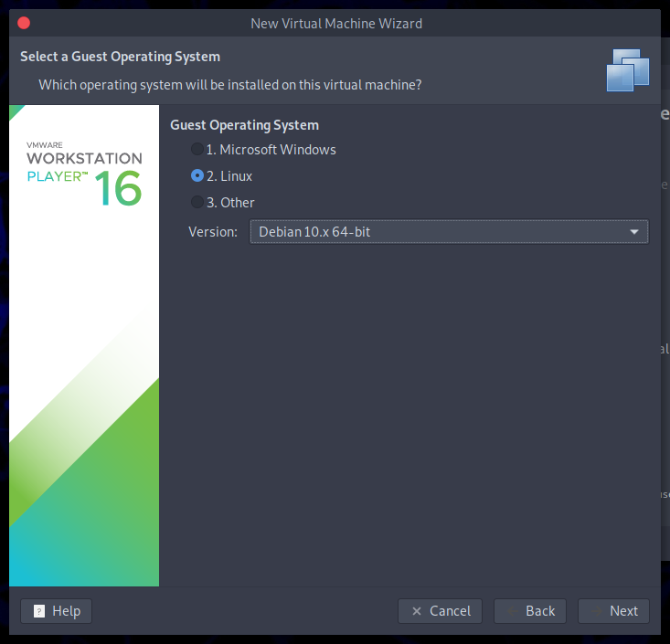The width and height of the screenshot is (670, 644).
Task: Go to previous step with Back
Action: [x=530, y=611]
